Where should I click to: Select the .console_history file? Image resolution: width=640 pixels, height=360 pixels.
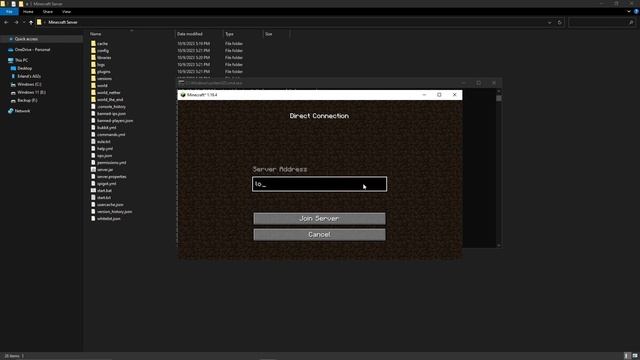pyautogui.click(x=111, y=107)
